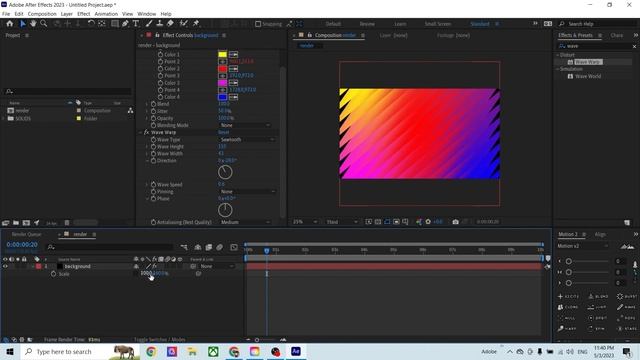
Task: Select the Home icon in the toolbar
Action: 9,24
